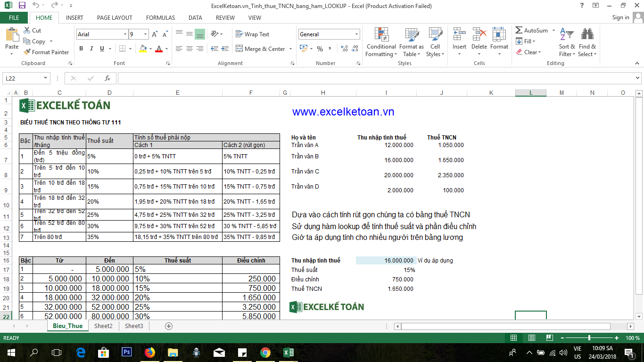Switch to Sheet2 tab
This screenshot has height=362, width=644.
pyautogui.click(x=103, y=326)
